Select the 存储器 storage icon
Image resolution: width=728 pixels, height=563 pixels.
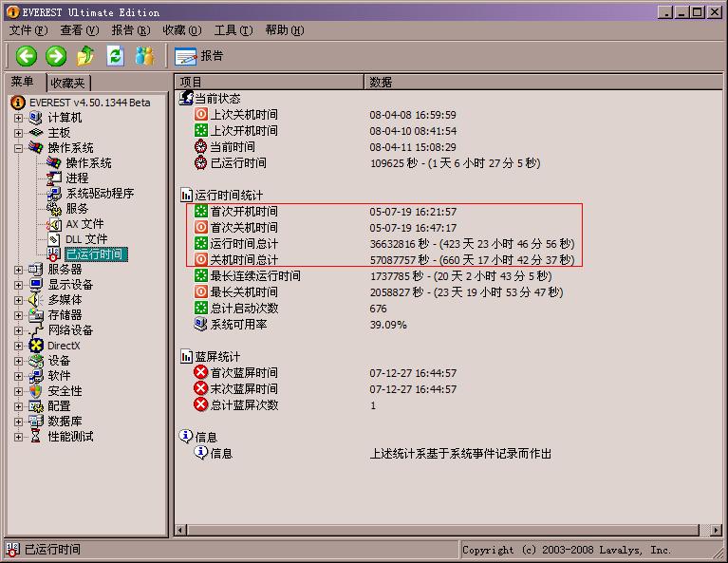[x=36, y=315]
